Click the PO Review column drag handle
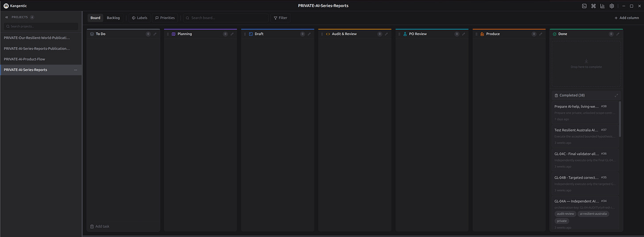The height and width of the screenshot is (237, 644). pyautogui.click(x=399, y=34)
